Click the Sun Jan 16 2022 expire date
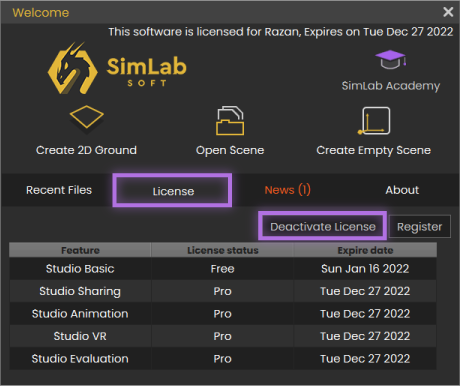The height and width of the screenshot is (386, 460). [x=365, y=269]
